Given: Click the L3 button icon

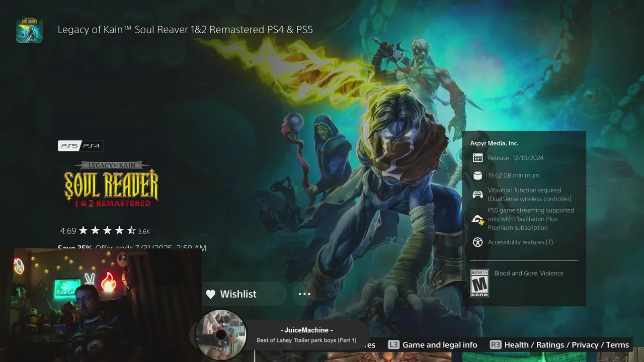Looking at the screenshot, I should 393,345.
